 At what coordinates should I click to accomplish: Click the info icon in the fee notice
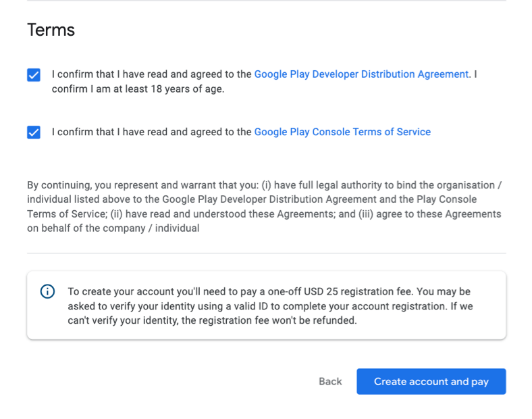tap(47, 291)
